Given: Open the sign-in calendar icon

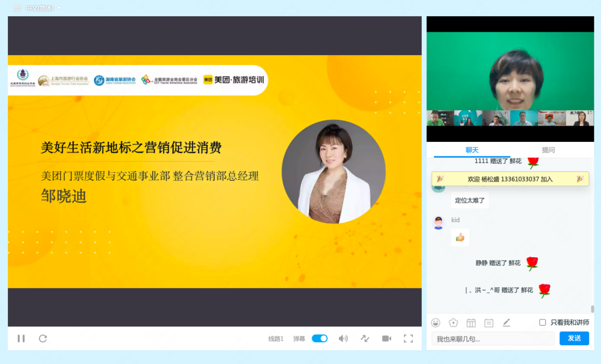Looking at the screenshot, I should tap(471, 322).
